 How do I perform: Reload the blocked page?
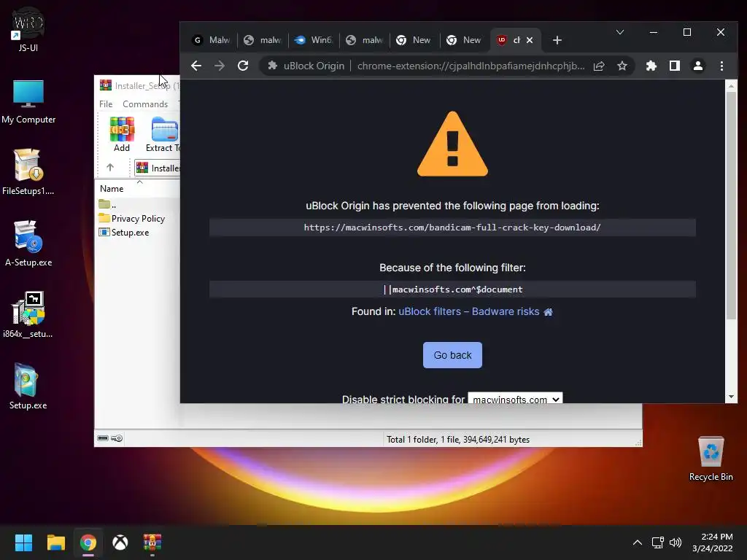click(x=243, y=66)
